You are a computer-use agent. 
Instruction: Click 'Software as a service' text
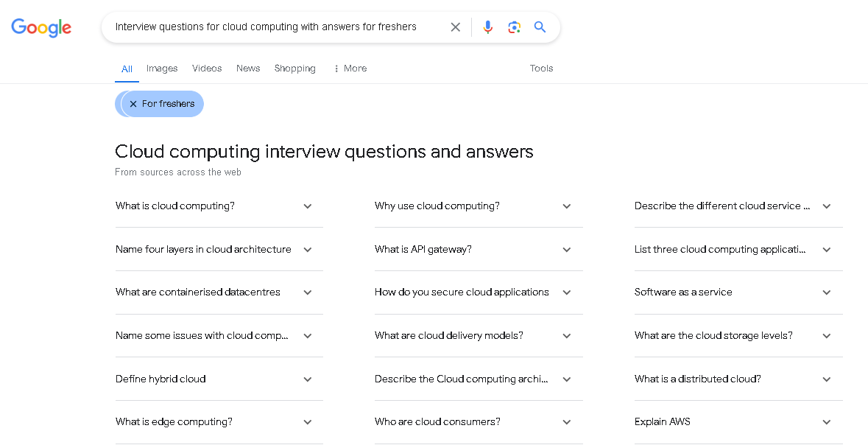click(683, 292)
